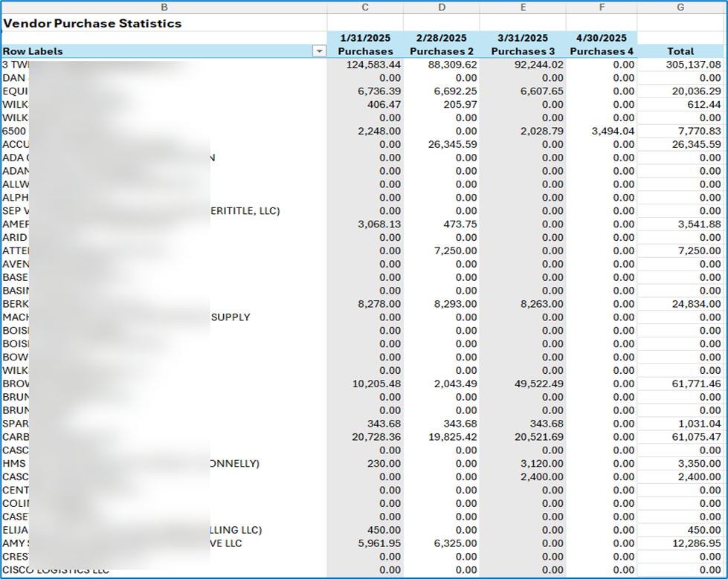This screenshot has height=579, width=728.
Task: Select column C header
Action: pyautogui.click(x=364, y=7)
